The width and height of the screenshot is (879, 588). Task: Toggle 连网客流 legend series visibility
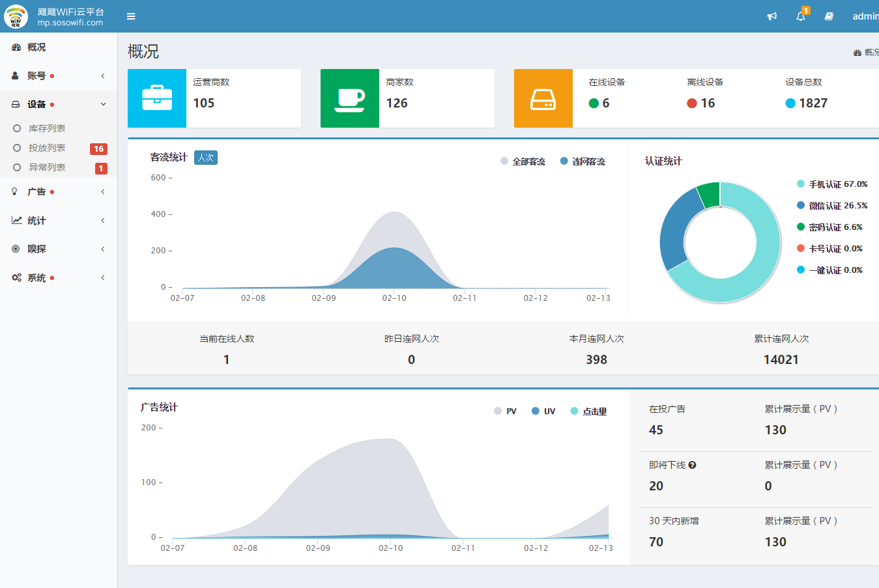pyautogui.click(x=583, y=161)
